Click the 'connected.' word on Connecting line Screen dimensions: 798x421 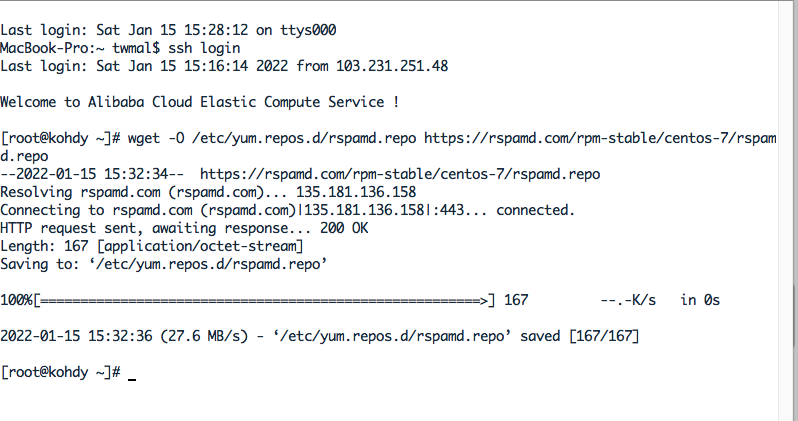tap(535, 210)
